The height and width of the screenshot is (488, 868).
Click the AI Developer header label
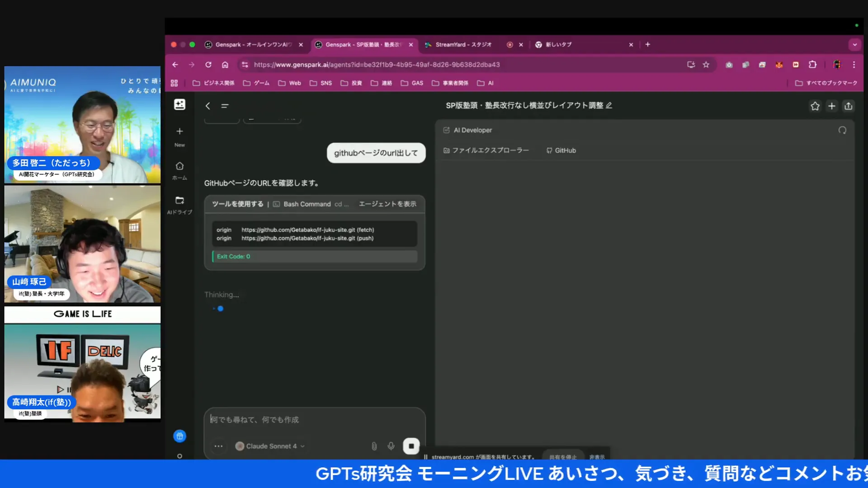coord(472,130)
